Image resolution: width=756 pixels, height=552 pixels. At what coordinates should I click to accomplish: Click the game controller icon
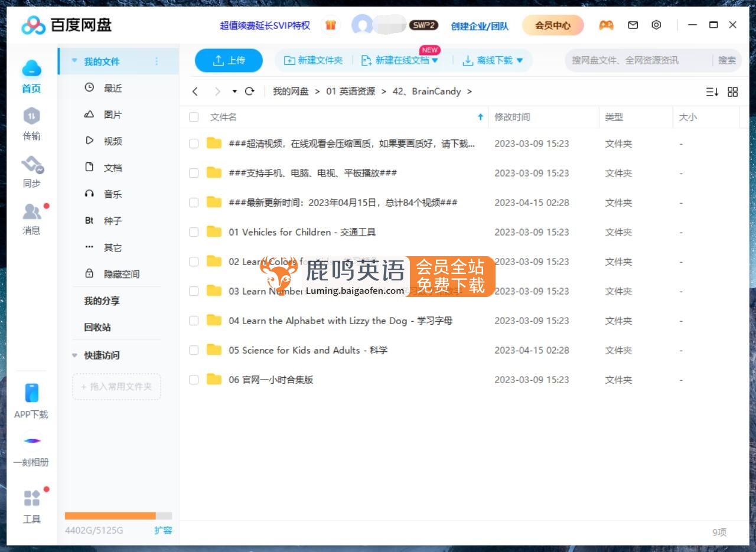click(606, 25)
